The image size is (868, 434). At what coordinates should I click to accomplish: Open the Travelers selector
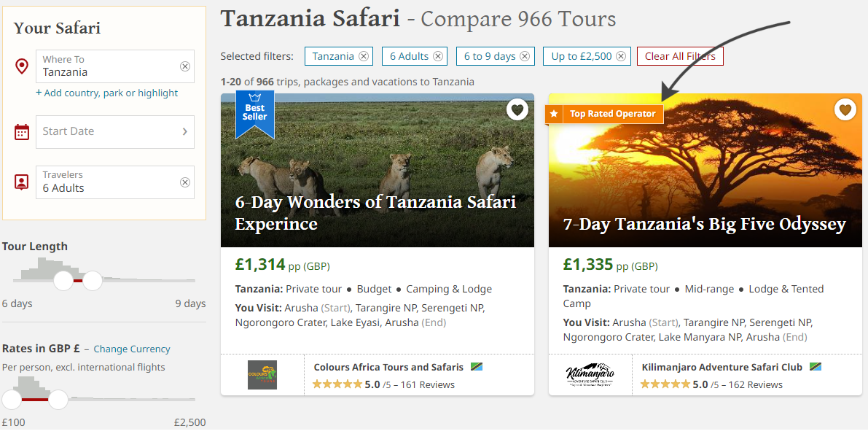tap(109, 182)
